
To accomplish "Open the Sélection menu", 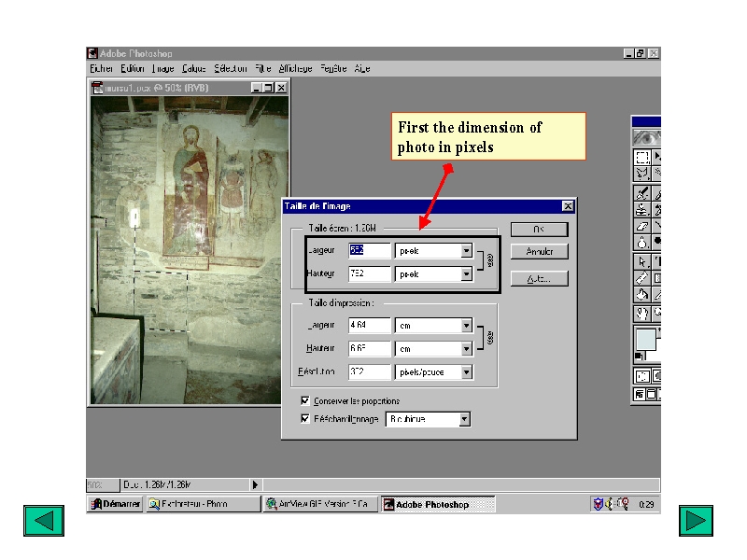I will 230,68.
